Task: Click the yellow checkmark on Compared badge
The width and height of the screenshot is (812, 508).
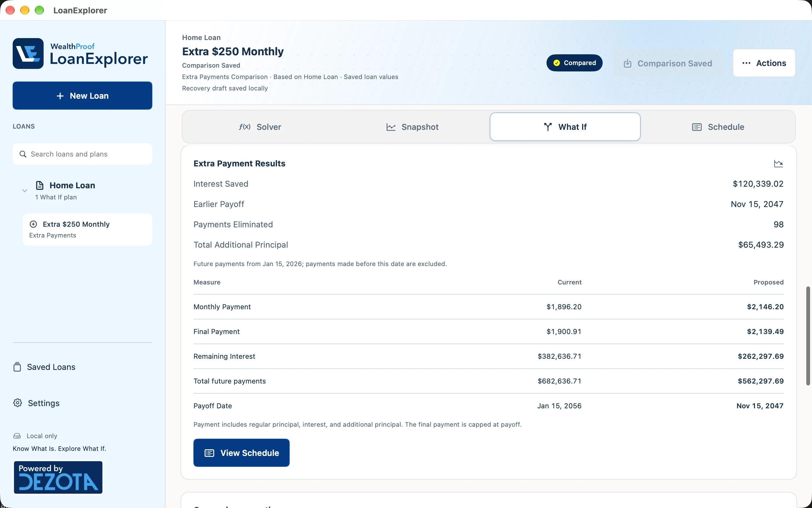Action: click(x=556, y=63)
